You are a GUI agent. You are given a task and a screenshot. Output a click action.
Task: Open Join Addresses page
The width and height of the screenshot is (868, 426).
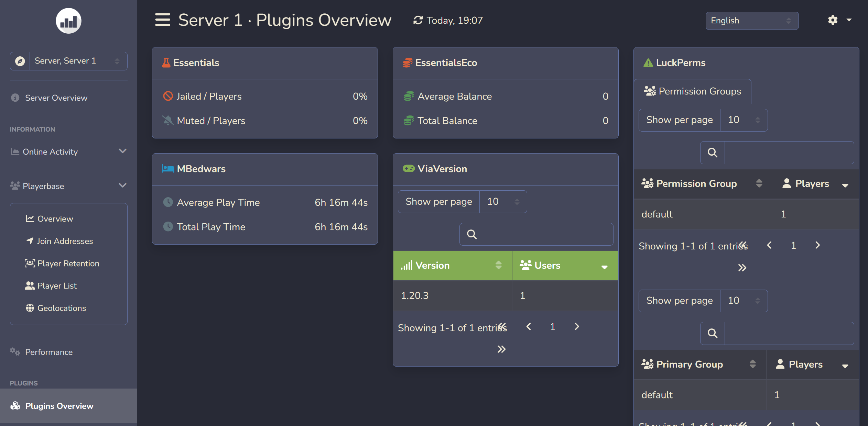[65, 241]
